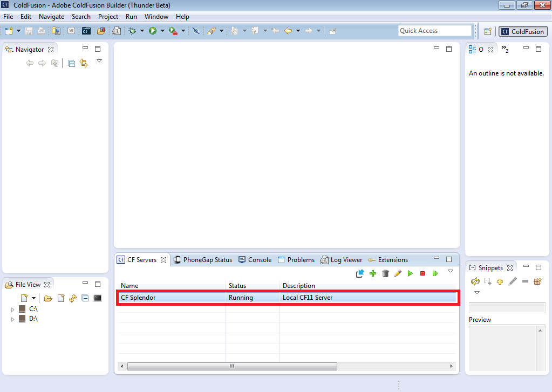The image size is (552, 392).
Task: Expand the D:\ drive in File View
Action: 12,319
